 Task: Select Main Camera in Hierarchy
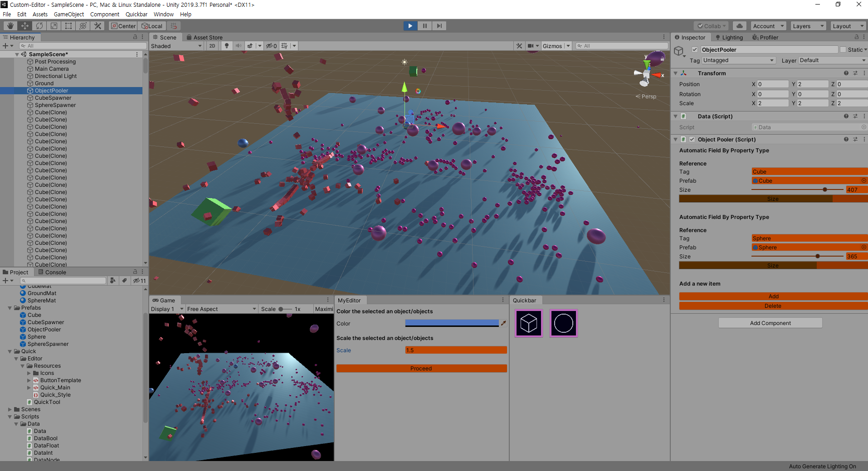pyautogui.click(x=52, y=69)
